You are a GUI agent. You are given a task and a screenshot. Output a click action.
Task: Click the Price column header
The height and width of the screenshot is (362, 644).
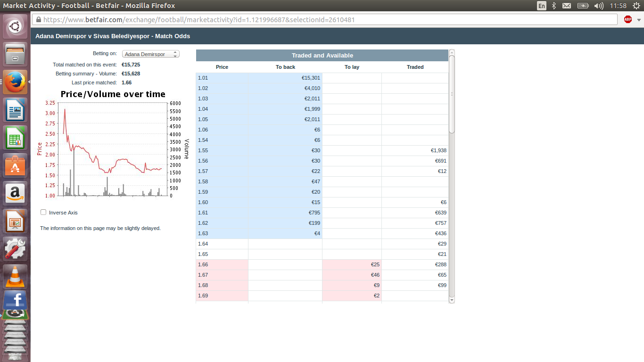pyautogui.click(x=222, y=67)
